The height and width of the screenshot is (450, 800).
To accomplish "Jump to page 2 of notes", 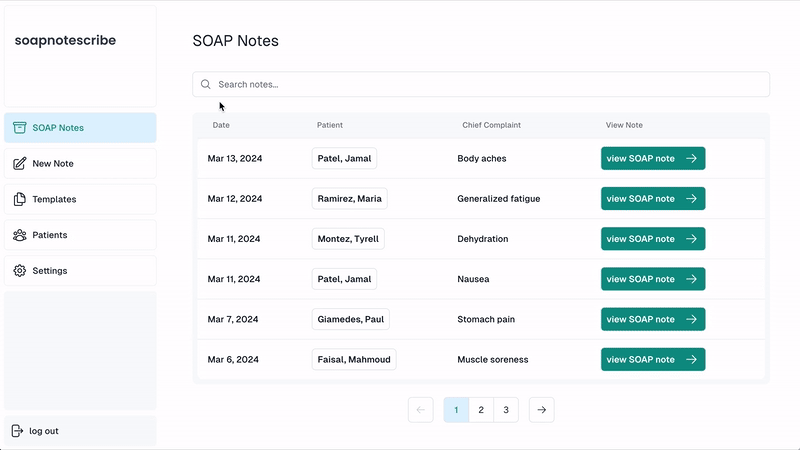I will pos(481,410).
